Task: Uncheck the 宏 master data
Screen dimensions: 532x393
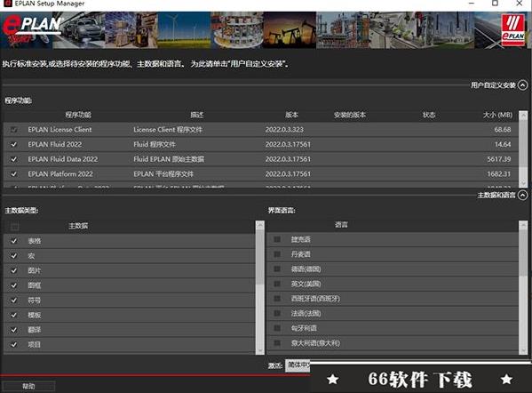Action: coord(14,256)
